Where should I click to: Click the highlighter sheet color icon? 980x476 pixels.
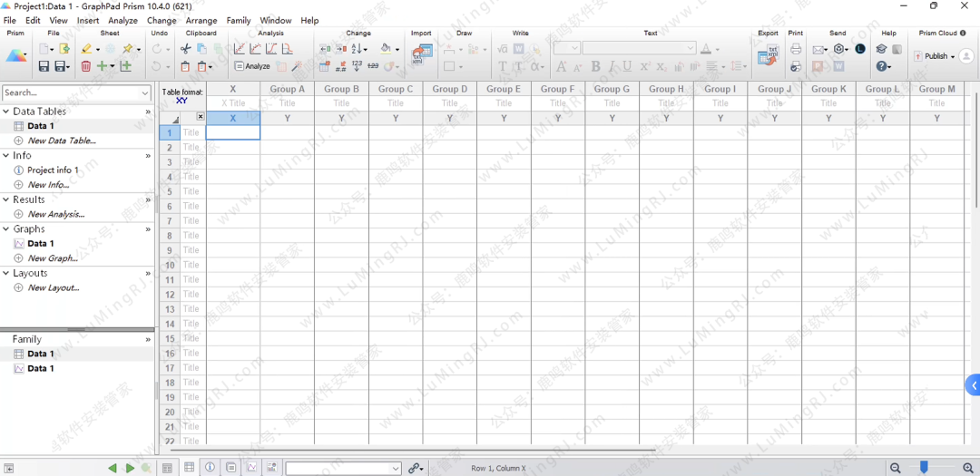pyautogui.click(x=86, y=49)
